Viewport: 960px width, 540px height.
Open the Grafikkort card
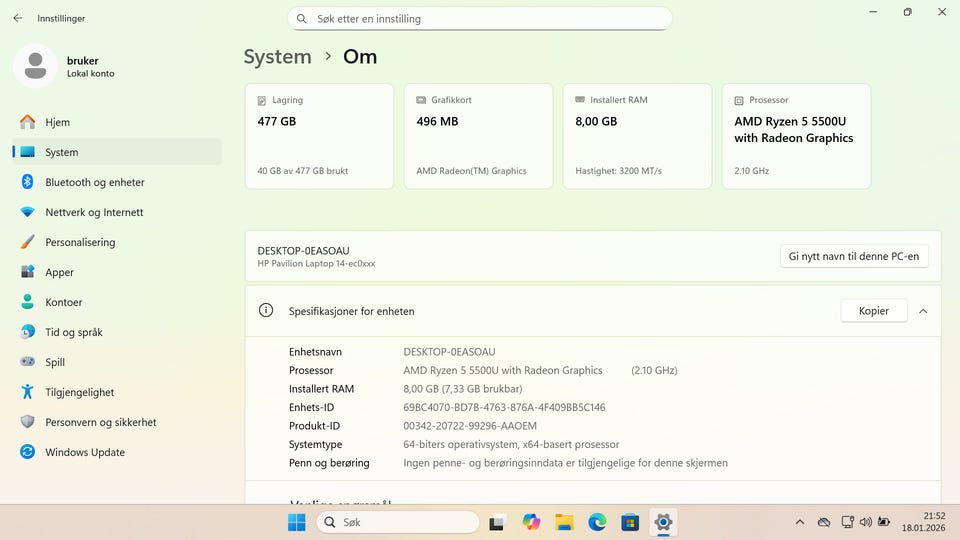[x=478, y=136]
